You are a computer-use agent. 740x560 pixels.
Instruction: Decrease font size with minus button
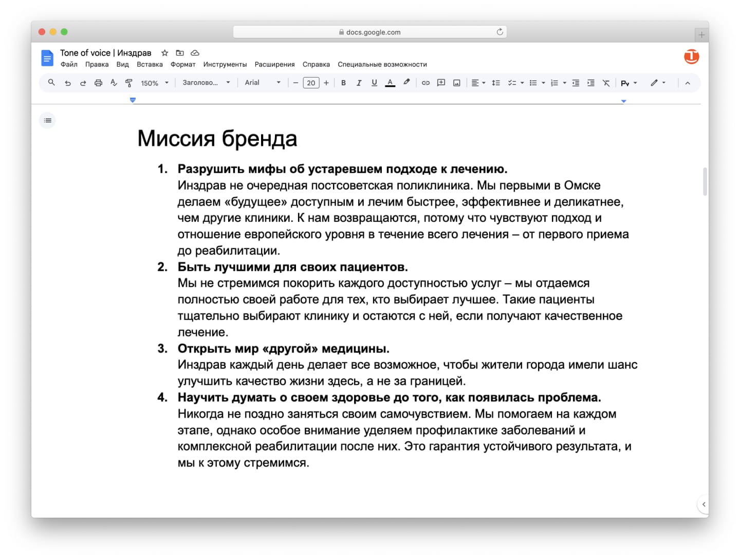click(295, 83)
